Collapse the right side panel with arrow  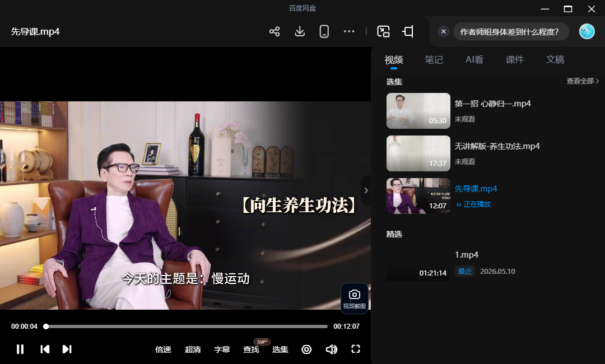coord(366,190)
